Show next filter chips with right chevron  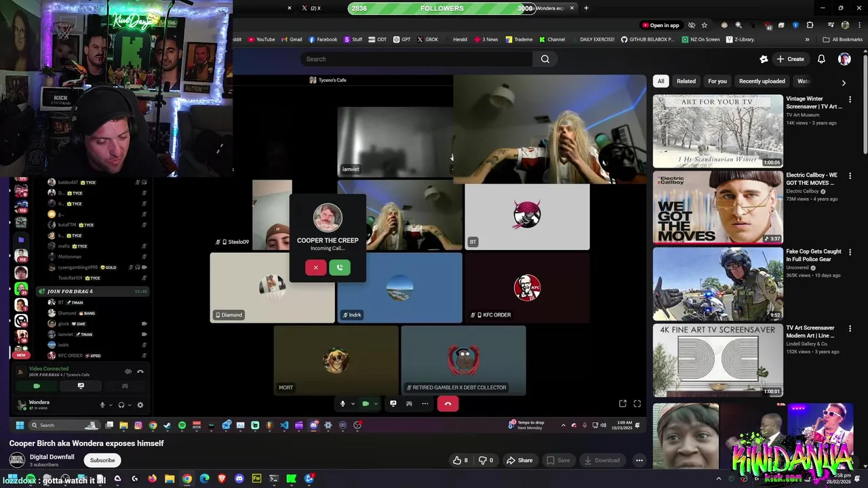[844, 83]
